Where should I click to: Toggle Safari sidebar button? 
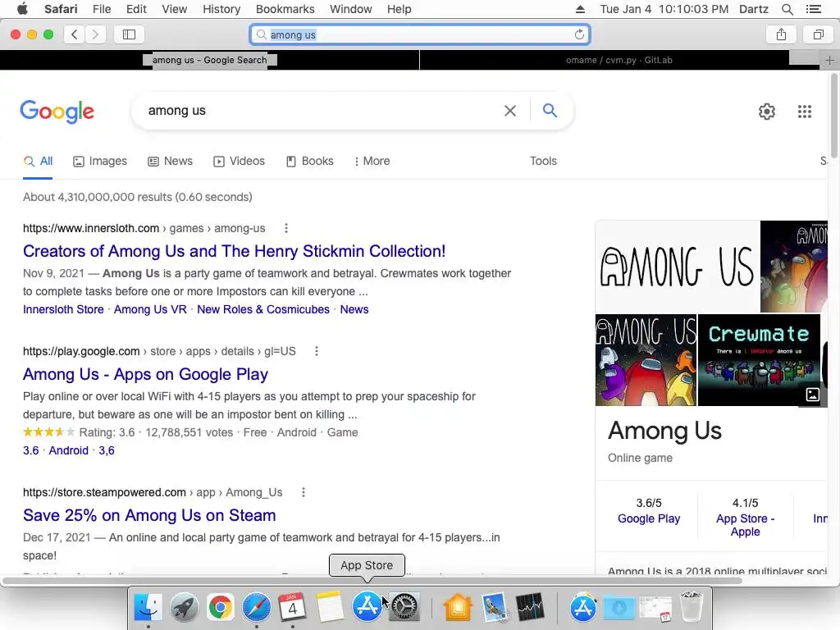coord(129,34)
